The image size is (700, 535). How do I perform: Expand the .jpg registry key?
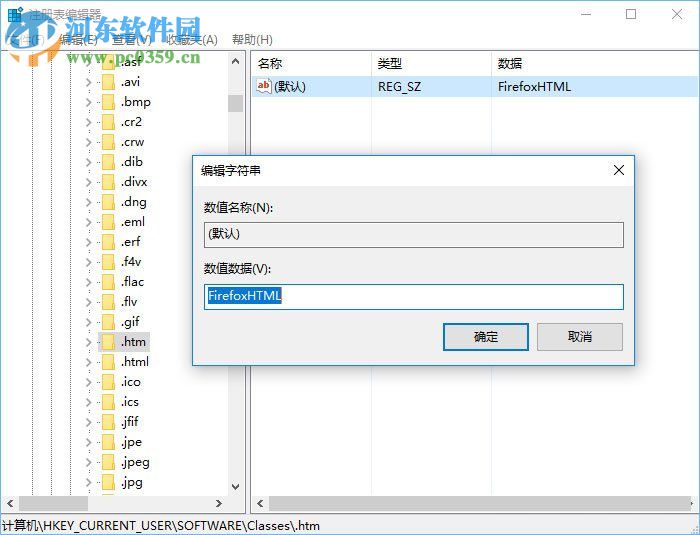click(x=88, y=482)
